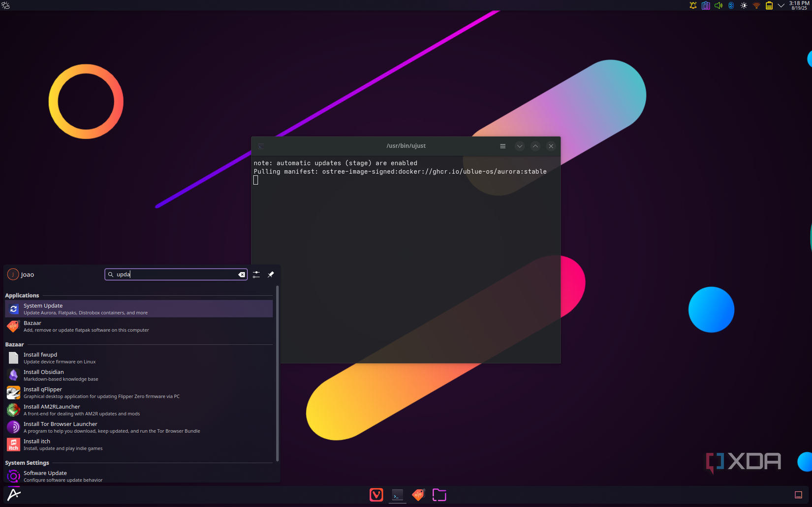Open the search filter options beside the search bar

click(256, 274)
